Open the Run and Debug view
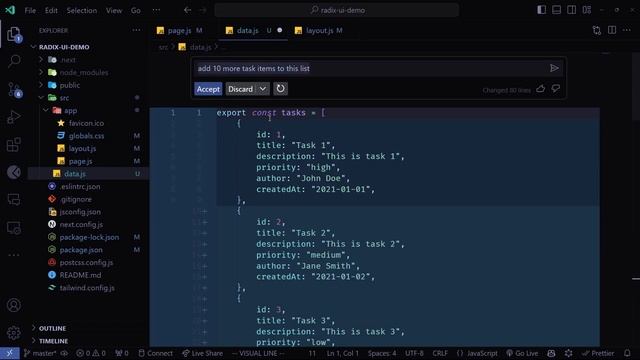 [x=14, y=117]
